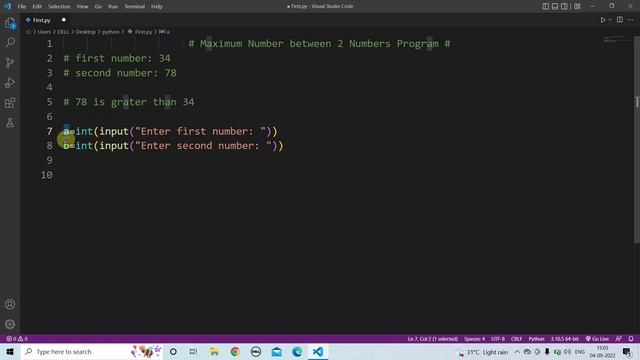This screenshot has width=640, height=360.
Task: Open the Dell app on taskbar
Action: click(256, 351)
